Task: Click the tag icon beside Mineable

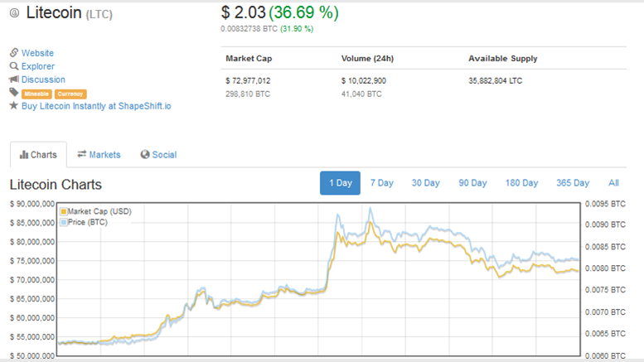Action: pyautogui.click(x=14, y=92)
